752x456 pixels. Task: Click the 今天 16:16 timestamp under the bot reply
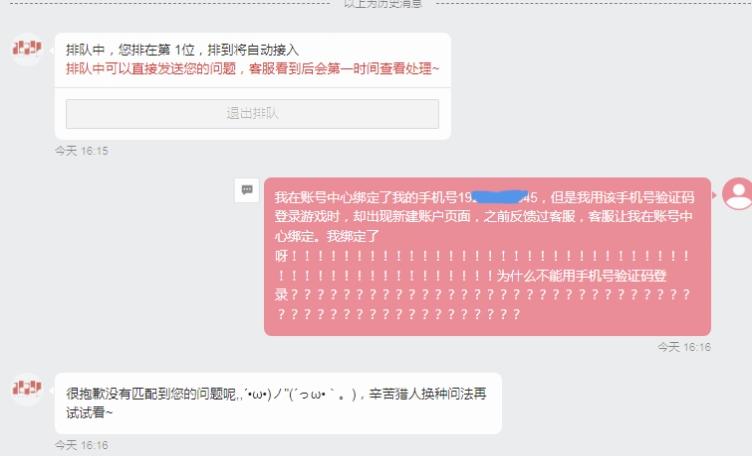82,445
